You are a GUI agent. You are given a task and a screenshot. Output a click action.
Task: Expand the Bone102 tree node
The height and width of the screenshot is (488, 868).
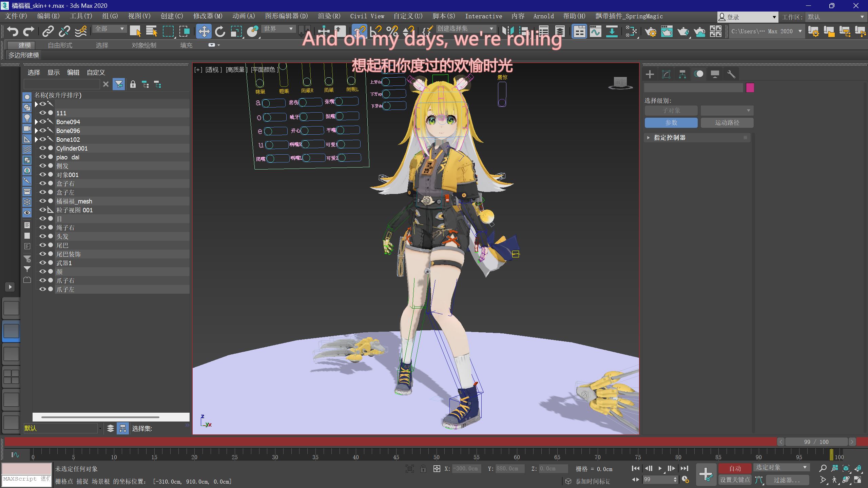point(36,139)
